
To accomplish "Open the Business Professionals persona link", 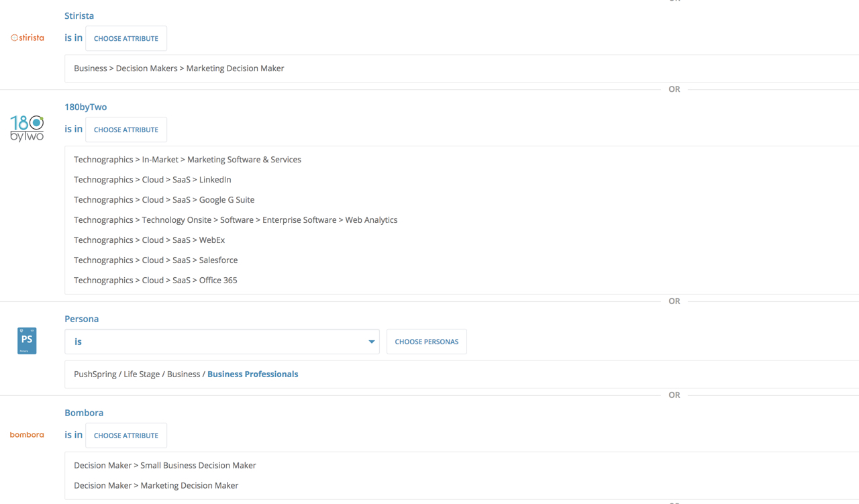I will [x=253, y=374].
